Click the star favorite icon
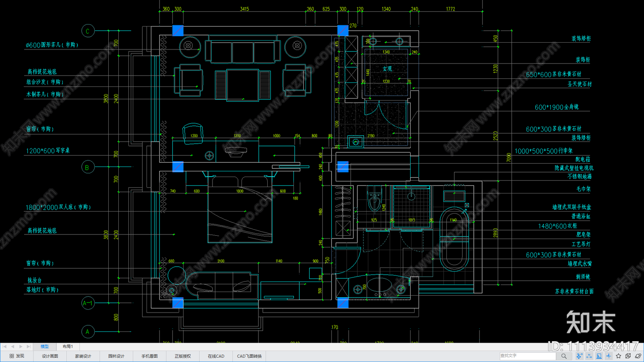Screen dimensions: 644x362 coord(619,356)
